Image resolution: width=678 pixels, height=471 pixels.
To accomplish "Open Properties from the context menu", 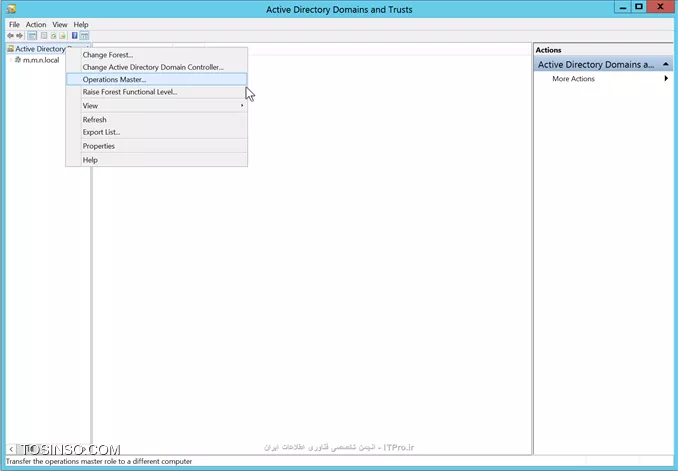I will click(x=157, y=146).
